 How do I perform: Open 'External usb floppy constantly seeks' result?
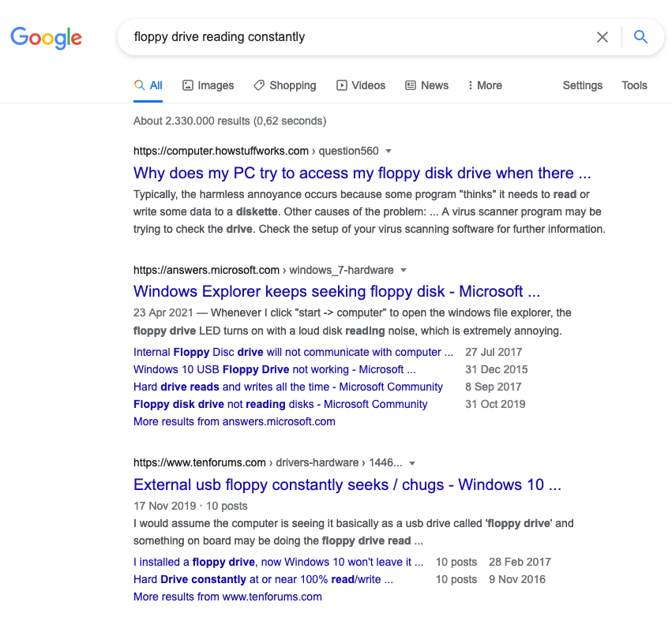click(x=347, y=484)
